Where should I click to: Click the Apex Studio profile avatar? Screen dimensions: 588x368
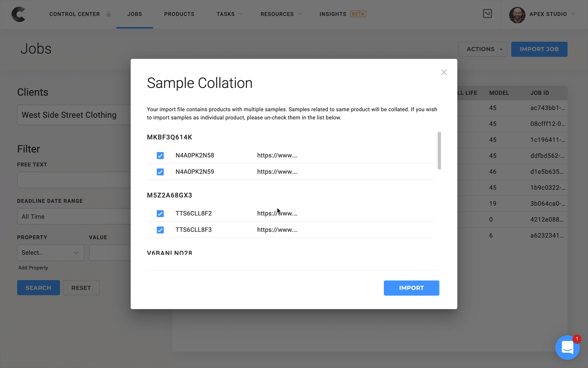click(x=517, y=15)
